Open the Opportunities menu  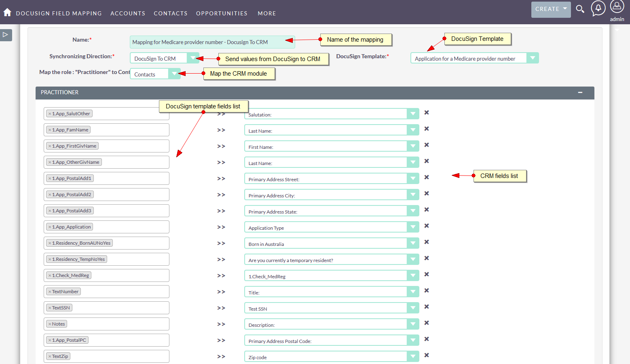tap(222, 13)
